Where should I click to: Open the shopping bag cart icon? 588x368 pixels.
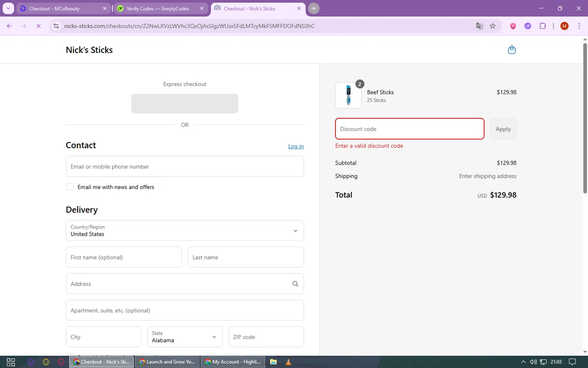click(x=512, y=50)
